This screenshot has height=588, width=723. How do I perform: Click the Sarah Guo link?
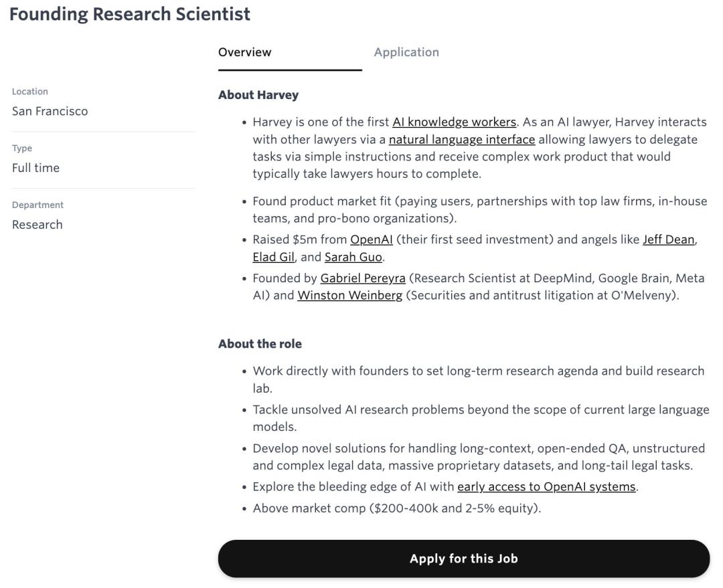tap(353, 257)
